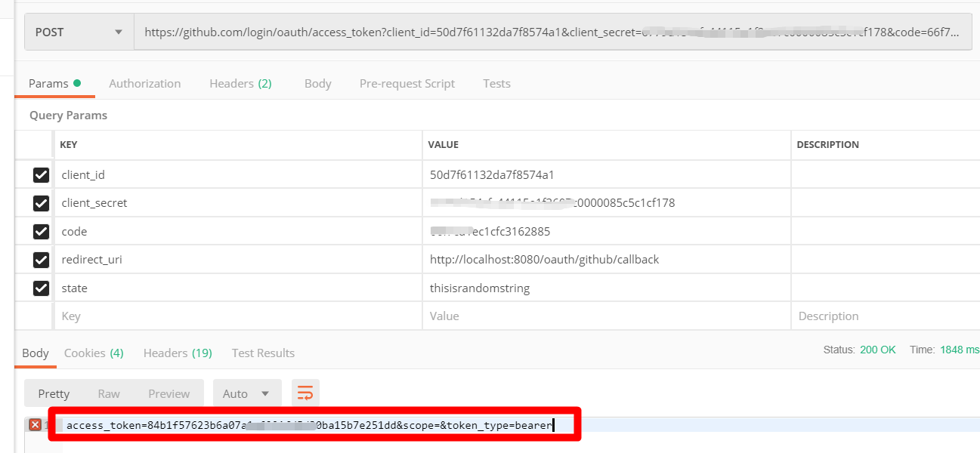Image resolution: width=980 pixels, height=453 pixels.
Task: Switch to the Tests tab
Action: pos(496,84)
